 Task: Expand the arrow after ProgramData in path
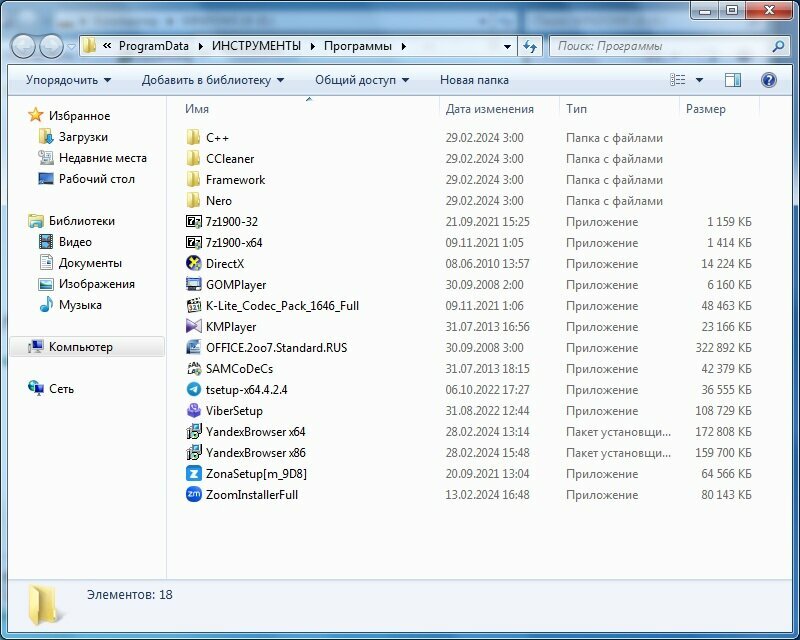pyautogui.click(x=201, y=46)
